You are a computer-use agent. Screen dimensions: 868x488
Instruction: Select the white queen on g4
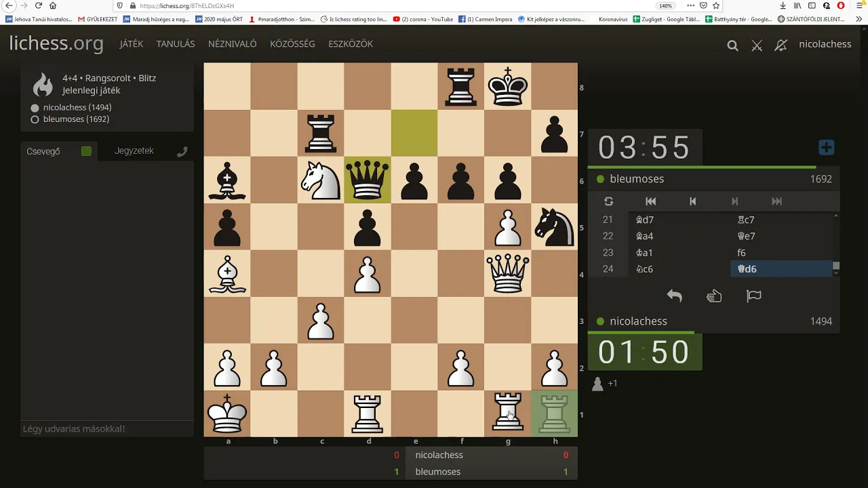pos(508,273)
